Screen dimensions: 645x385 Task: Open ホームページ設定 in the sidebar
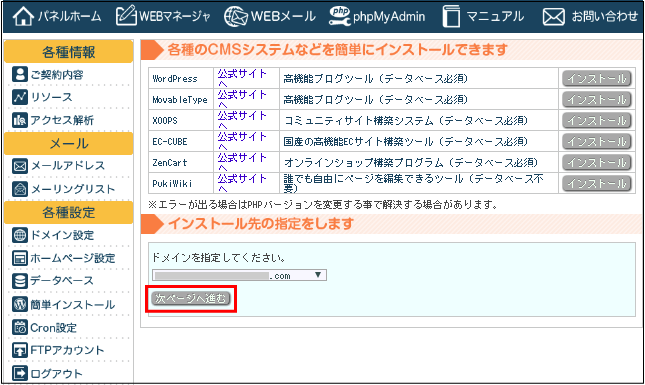click(64, 258)
